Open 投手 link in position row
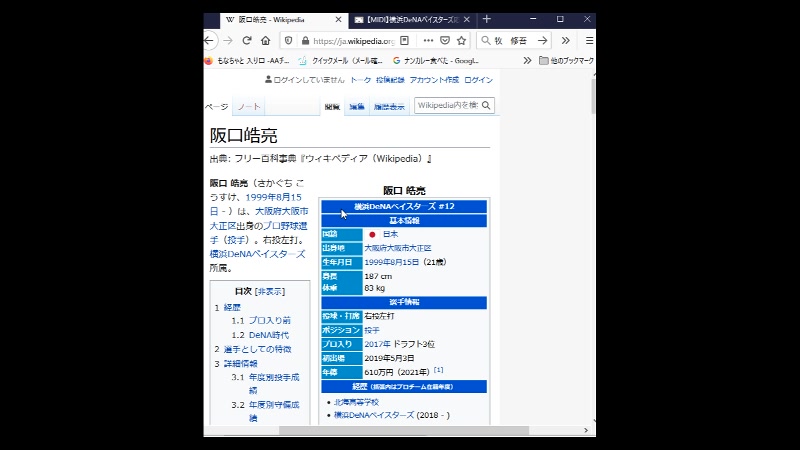Viewport: 800px width, 450px height. pyautogui.click(x=372, y=330)
